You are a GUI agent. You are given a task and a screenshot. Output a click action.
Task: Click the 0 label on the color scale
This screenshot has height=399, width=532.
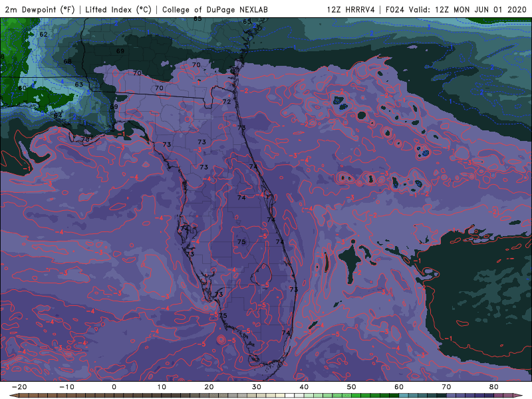point(114,387)
